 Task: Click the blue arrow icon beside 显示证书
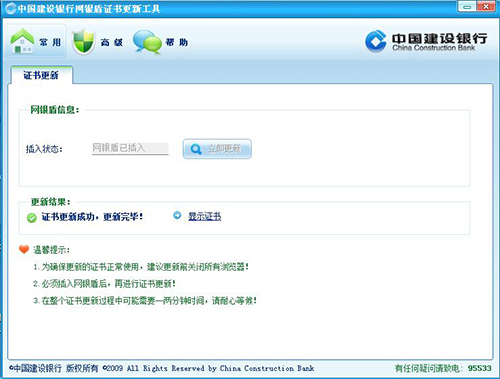[x=177, y=215]
